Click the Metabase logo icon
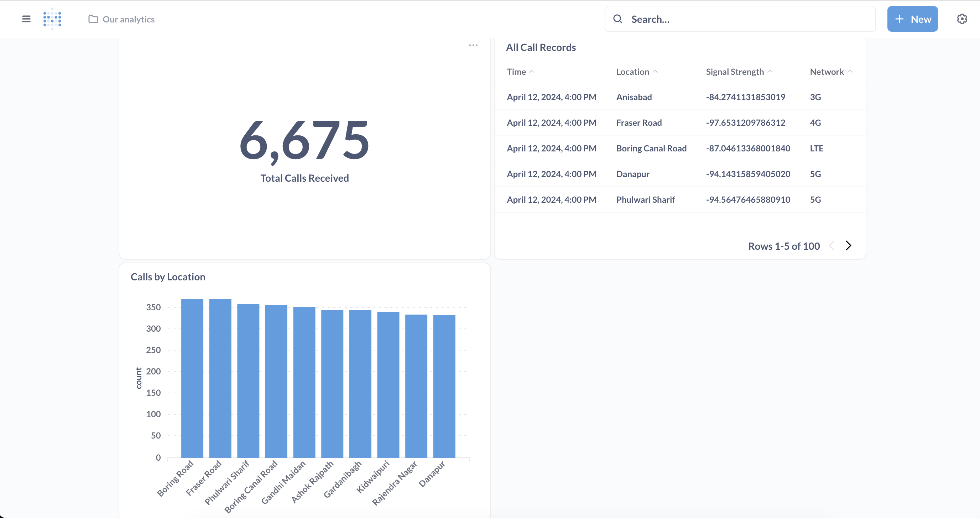 pos(52,19)
